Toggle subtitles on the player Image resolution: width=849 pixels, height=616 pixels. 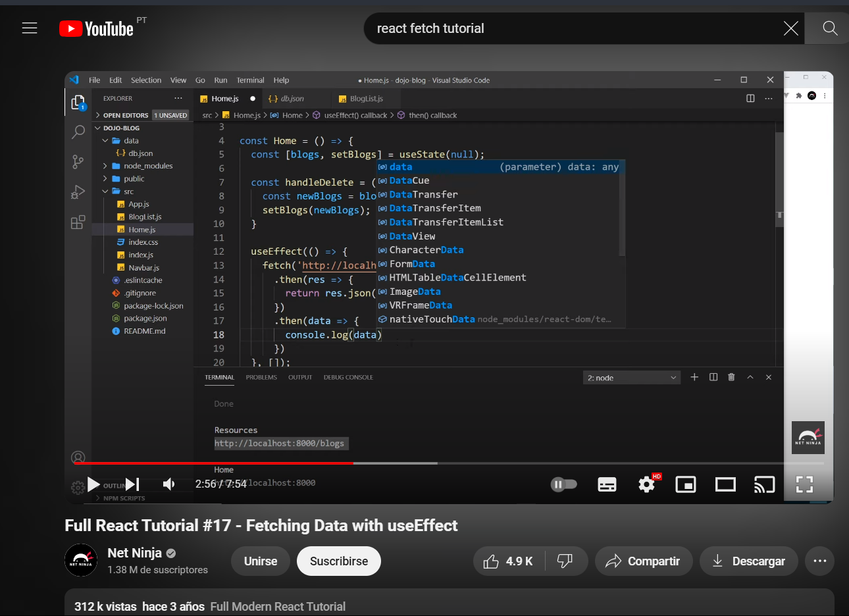coord(607,485)
